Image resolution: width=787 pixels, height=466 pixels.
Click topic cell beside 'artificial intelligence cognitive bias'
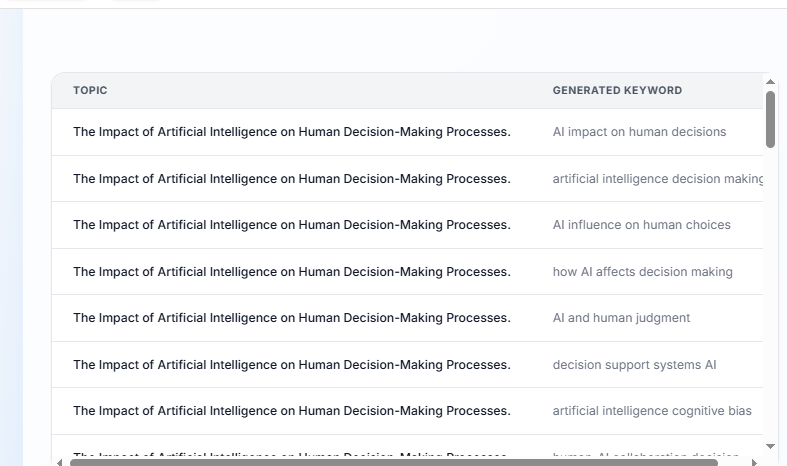(x=291, y=411)
